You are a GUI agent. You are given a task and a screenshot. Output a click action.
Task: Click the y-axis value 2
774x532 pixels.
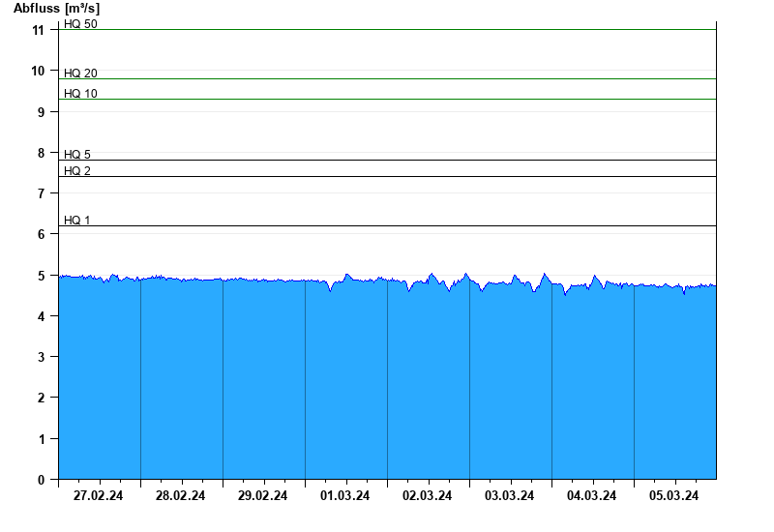[41, 398]
